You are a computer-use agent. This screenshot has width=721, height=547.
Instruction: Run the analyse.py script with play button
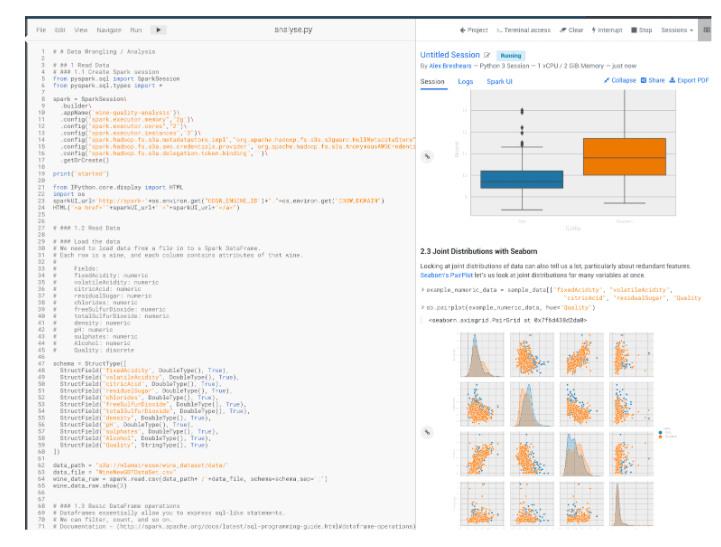coord(158,30)
